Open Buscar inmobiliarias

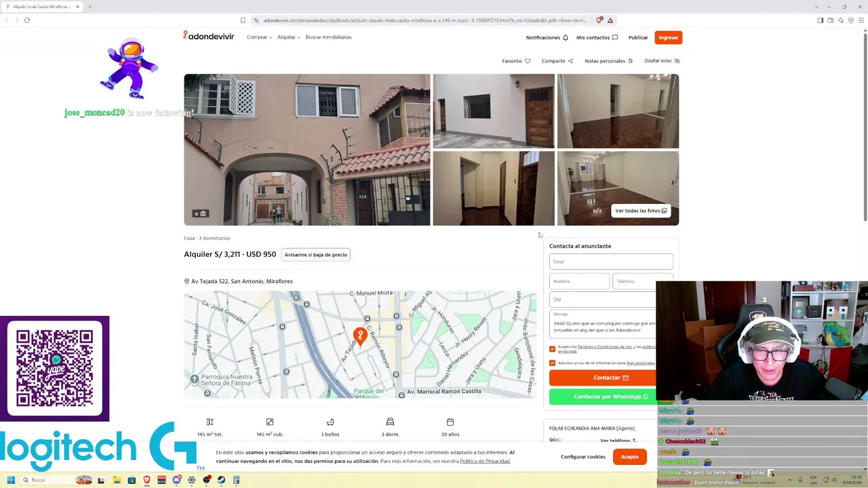328,37
